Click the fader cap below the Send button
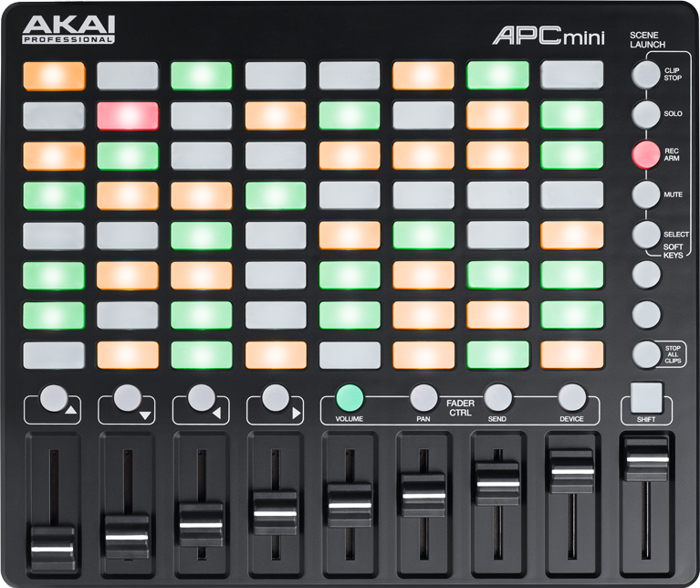The width and height of the screenshot is (700, 588). tap(497, 484)
